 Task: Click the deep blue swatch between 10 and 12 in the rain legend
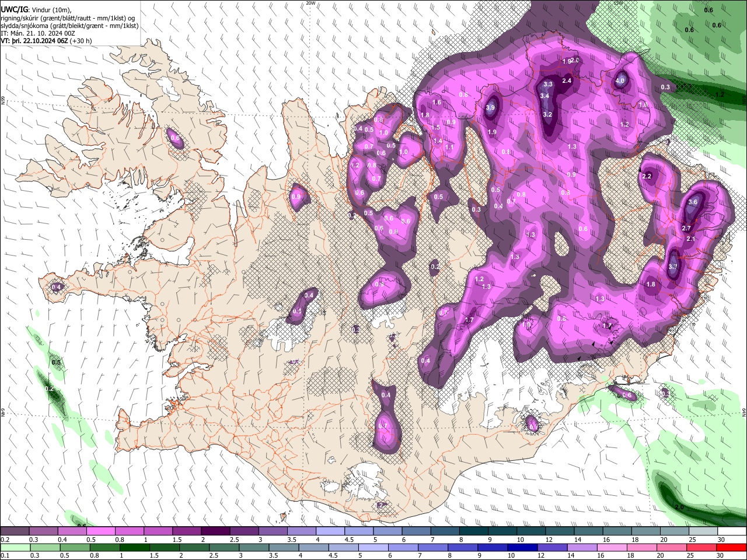(x=522, y=547)
